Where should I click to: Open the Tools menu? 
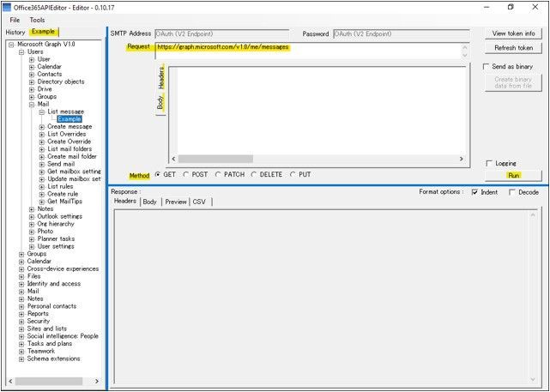point(37,20)
